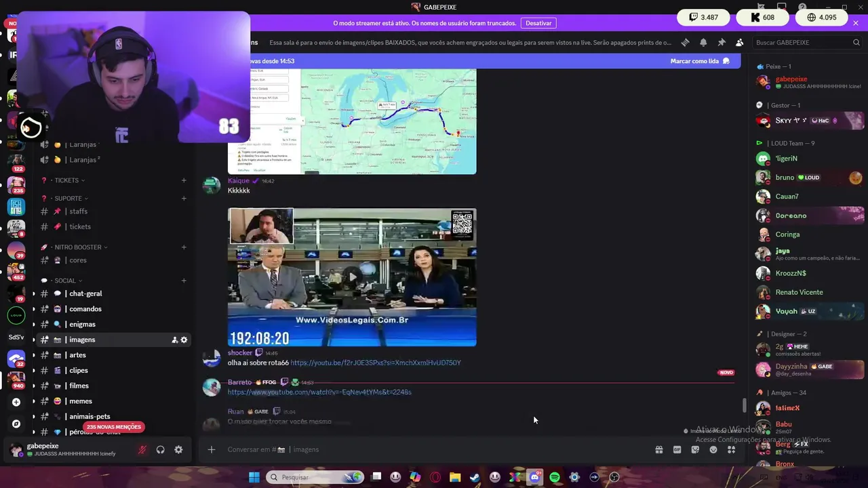This screenshot has height=488, width=868.
Task: Collapse the TICKETS category
Action: 66,180
